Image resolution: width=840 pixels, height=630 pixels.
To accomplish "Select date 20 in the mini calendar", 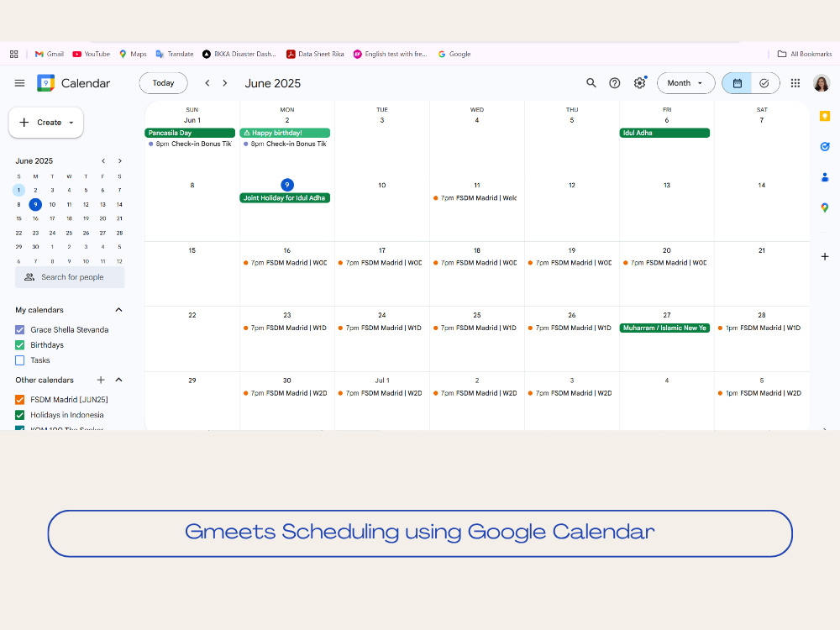I will [102, 218].
